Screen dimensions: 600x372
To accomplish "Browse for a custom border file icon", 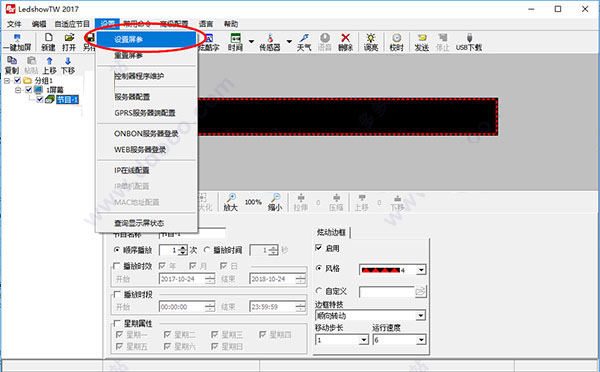I will click(x=421, y=291).
